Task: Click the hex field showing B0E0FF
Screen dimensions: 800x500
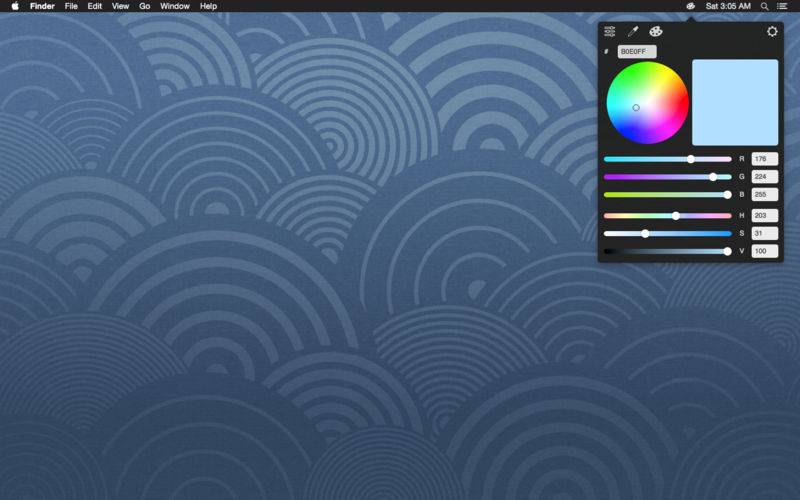Action: coord(637,52)
